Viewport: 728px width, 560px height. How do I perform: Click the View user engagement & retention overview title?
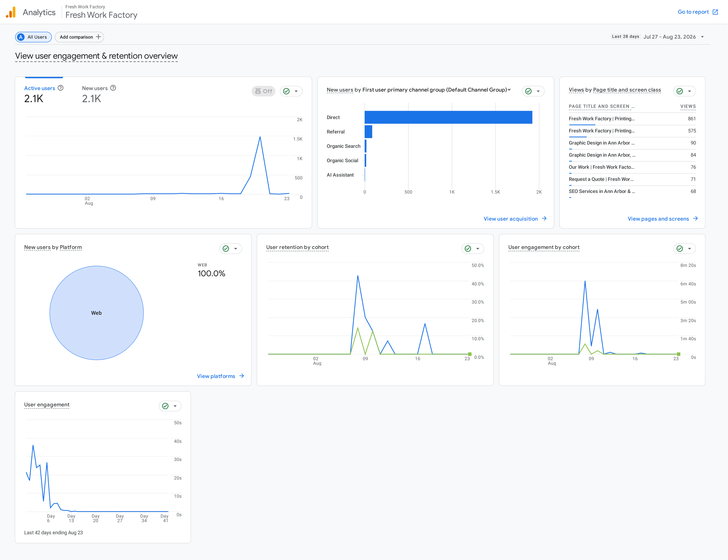tap(96, 56)
